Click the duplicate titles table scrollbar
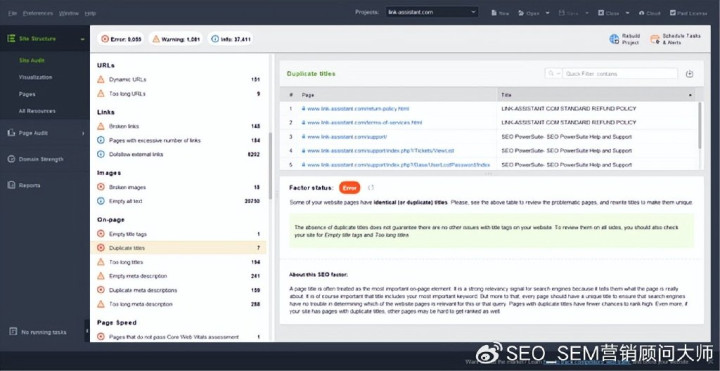The width and height of the screenshot is (720, 371). click(700, 125)
